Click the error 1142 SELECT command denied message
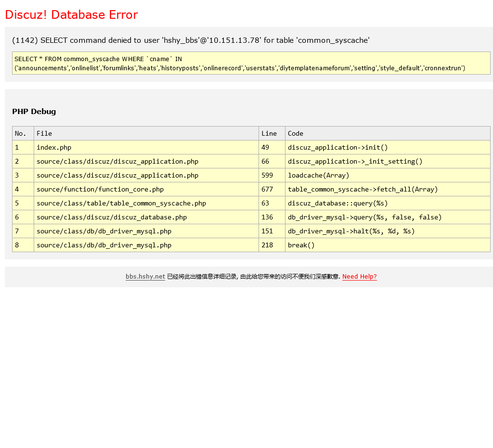The height and width of the screenshot is (448, 493). [191, 40]
